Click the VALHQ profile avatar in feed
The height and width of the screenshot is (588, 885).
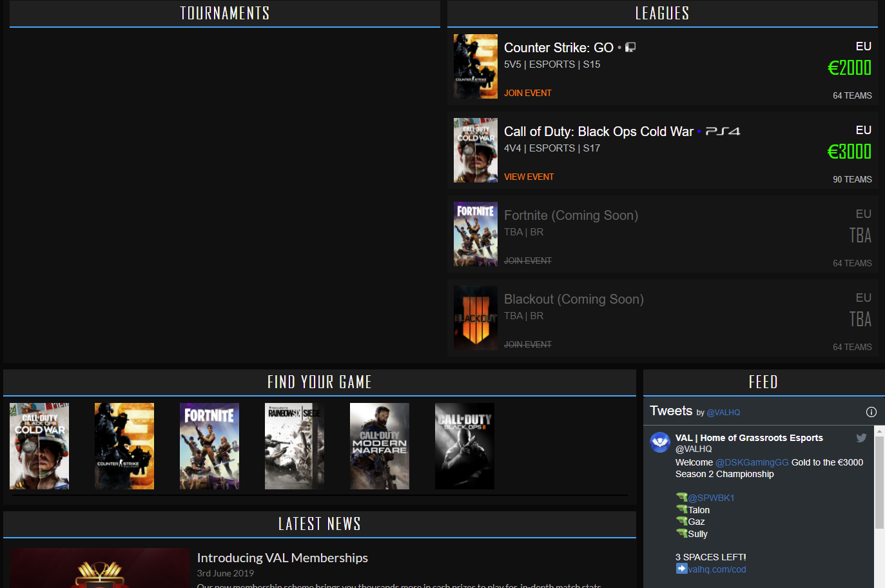[x=660, y=442]
